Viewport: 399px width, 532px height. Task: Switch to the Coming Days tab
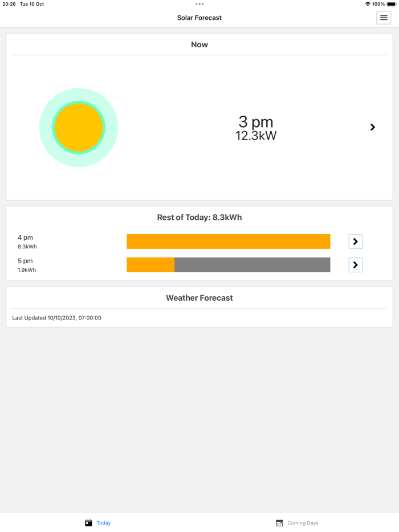(x=297, y=522)
